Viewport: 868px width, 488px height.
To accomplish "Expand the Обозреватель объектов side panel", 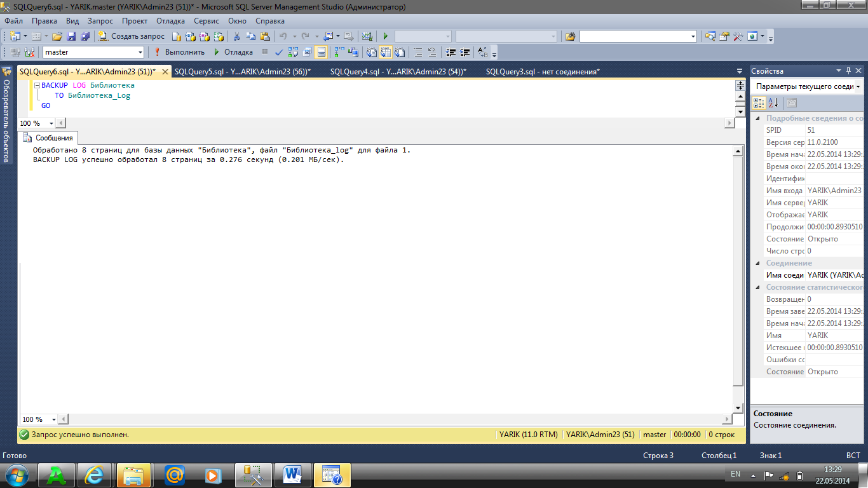I will pos(6,114).
